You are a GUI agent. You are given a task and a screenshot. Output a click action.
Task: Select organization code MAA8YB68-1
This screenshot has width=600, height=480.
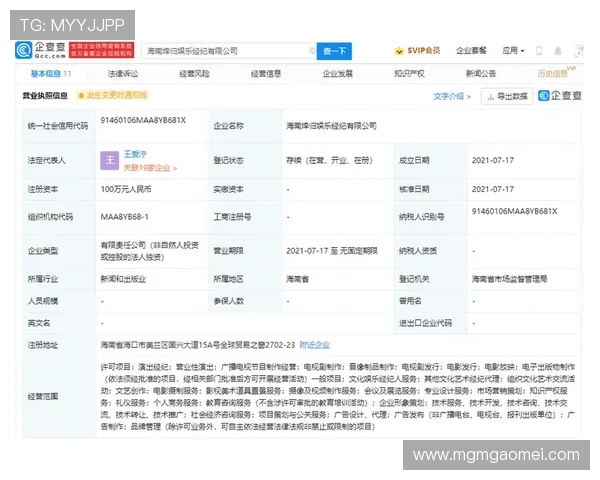pos(124,217)
